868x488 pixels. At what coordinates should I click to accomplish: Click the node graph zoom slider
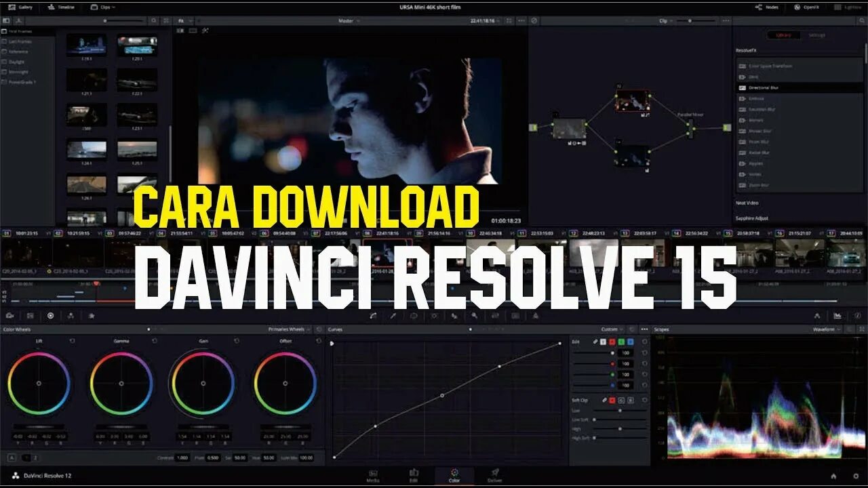pos(695,21)
